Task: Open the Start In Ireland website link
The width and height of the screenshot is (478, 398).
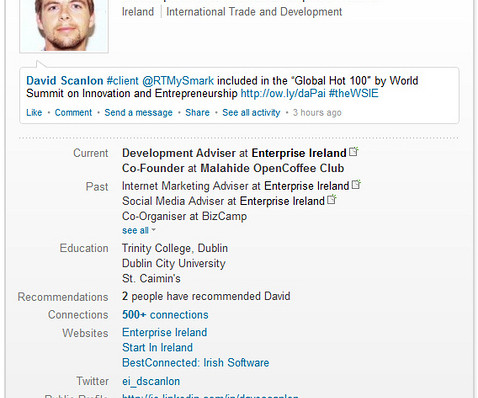Action: tap(157, 347)
